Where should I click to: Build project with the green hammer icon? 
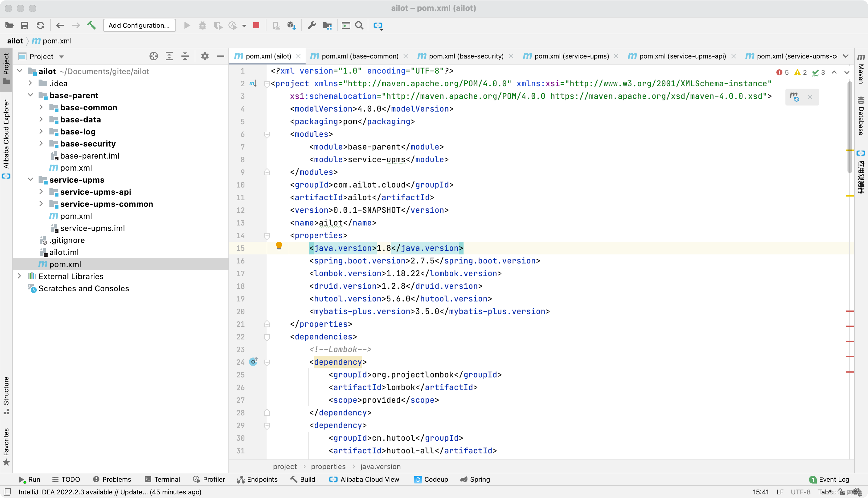tap(91, 25)
